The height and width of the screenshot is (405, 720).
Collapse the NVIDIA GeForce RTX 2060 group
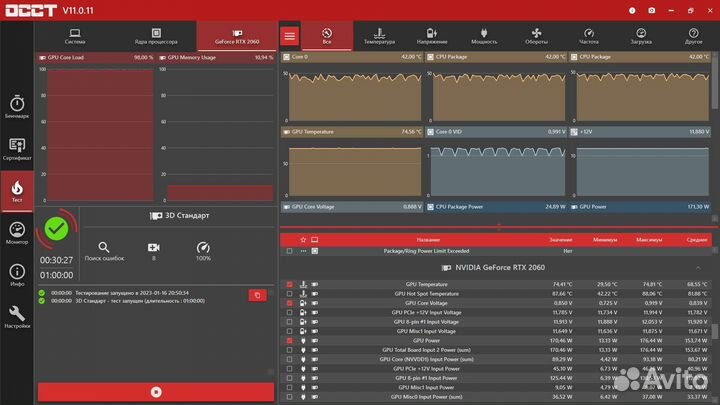point(698,268)
